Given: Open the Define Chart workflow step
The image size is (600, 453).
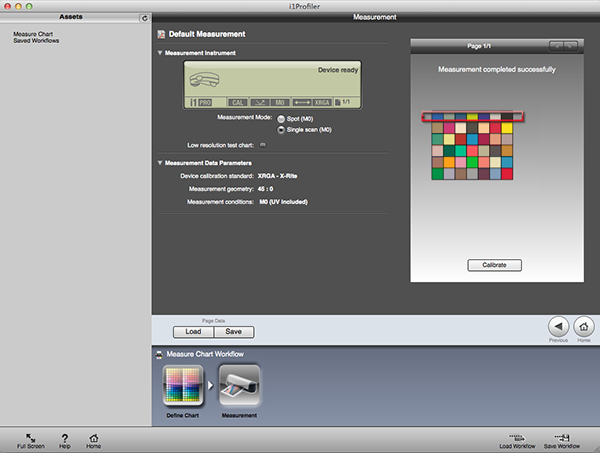Looking at the screenshot, I should pos(183,385).
